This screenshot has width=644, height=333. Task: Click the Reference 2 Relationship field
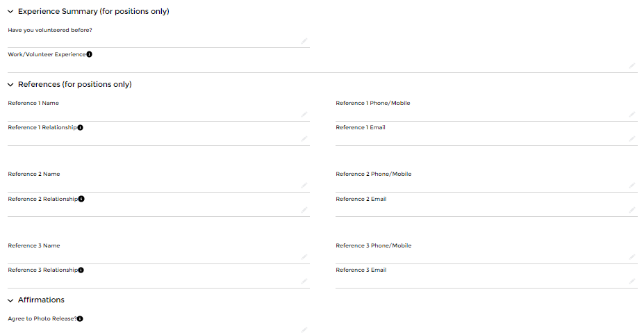(153, 210)
